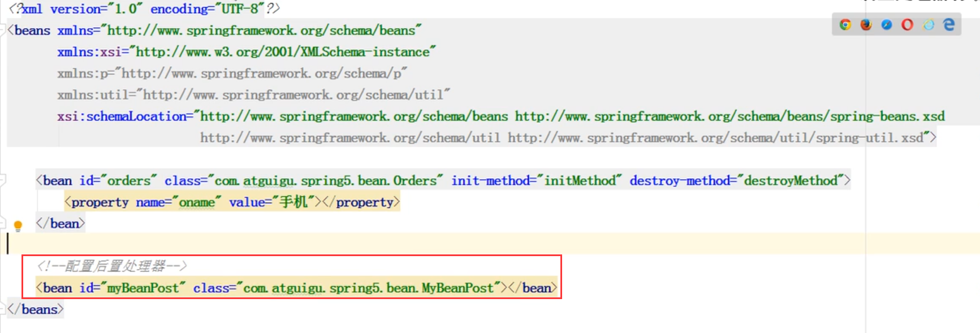Click the xml version declaration line
This screenshot has width=980, height=333.
click(x=144, y=8)
